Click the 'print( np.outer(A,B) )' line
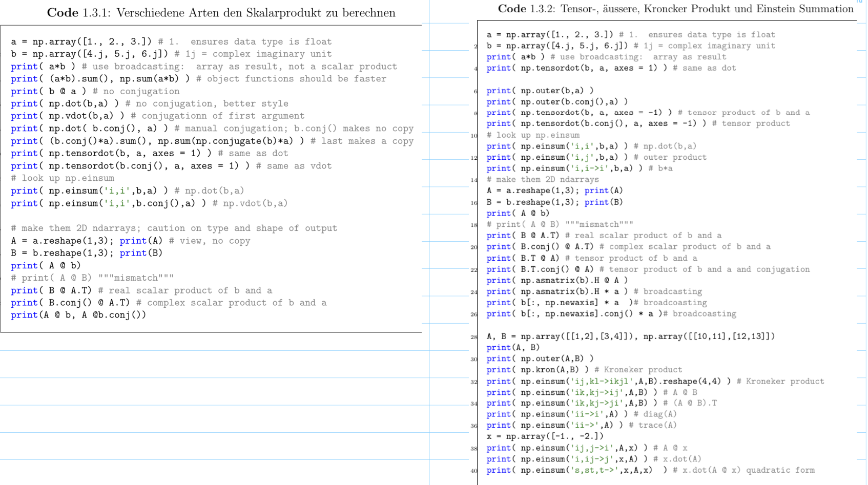 540,359
